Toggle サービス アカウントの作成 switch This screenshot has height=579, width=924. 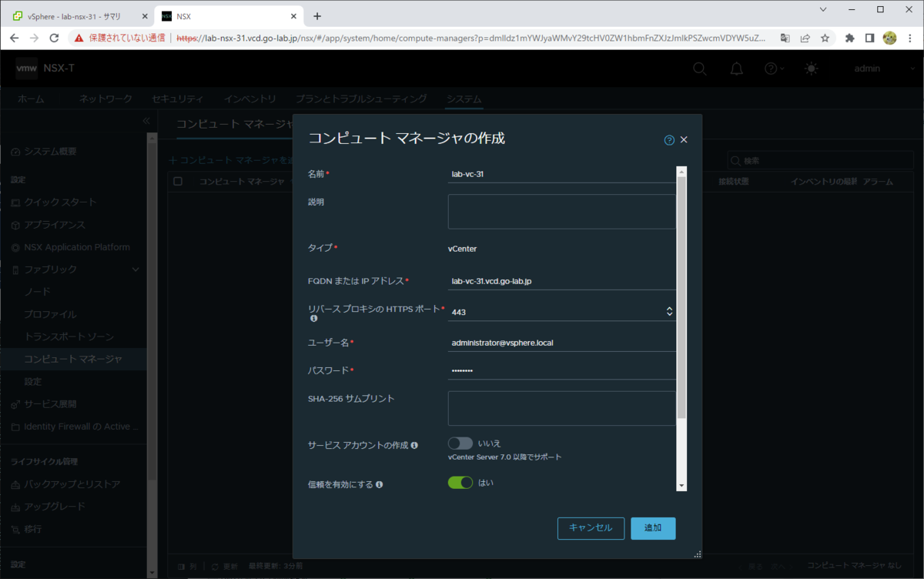coord(460,443)
